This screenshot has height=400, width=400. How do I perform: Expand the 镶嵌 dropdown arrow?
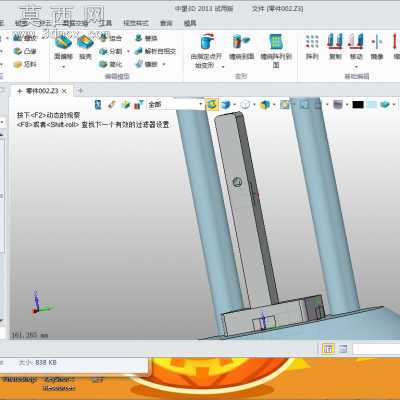point(163,64)
